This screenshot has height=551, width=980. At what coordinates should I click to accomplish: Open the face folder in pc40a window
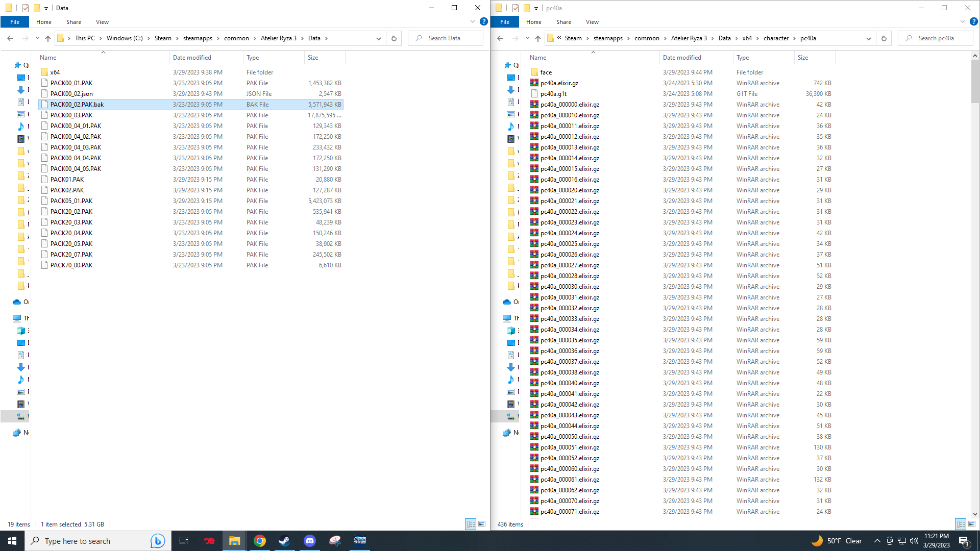546,72
